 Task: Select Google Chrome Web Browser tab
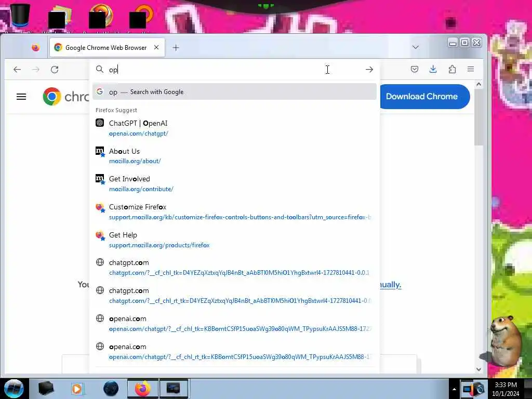pyautogui.click(x=107, y=47)
